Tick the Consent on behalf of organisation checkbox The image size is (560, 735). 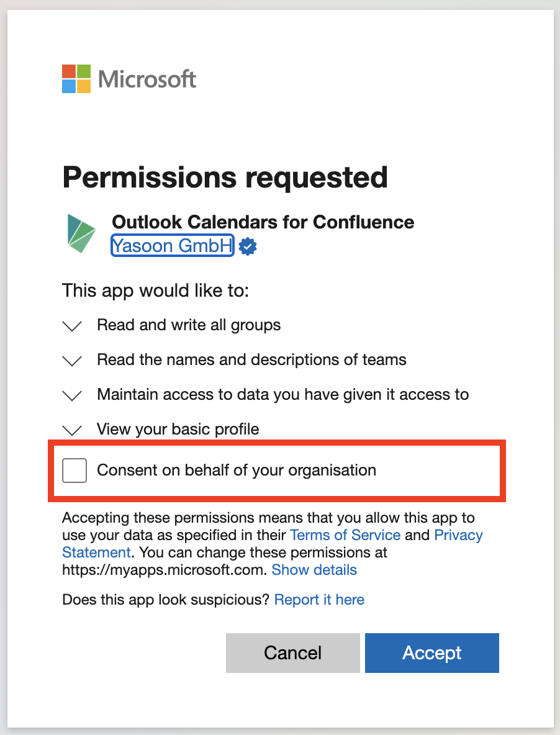[x=75, y=471]
